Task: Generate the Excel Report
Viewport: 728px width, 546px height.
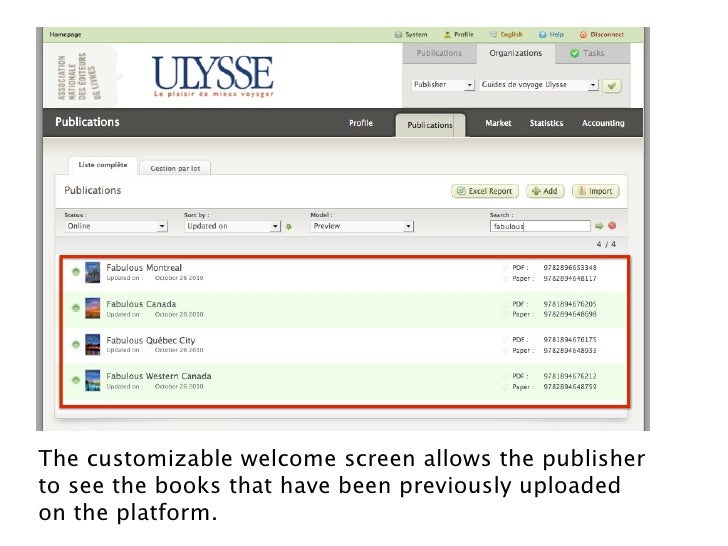Action: [x=485, y=191]
